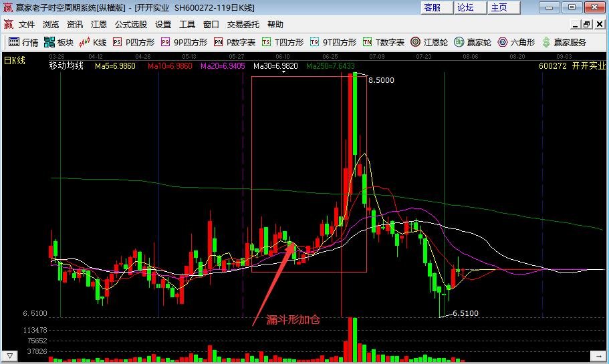The width and height of the screenshot is (609, 364).
Task: Open the T数字表 tool
Action: point(384,42)
